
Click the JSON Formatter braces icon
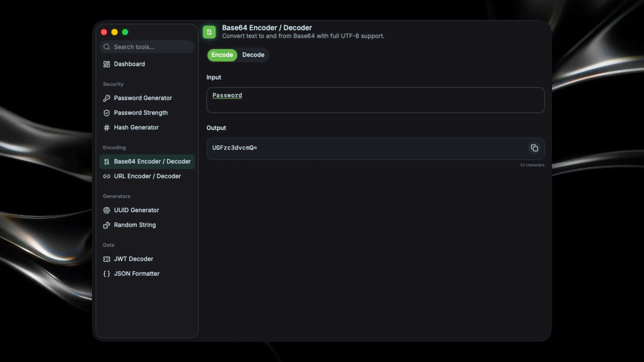[x=106, y=274]
